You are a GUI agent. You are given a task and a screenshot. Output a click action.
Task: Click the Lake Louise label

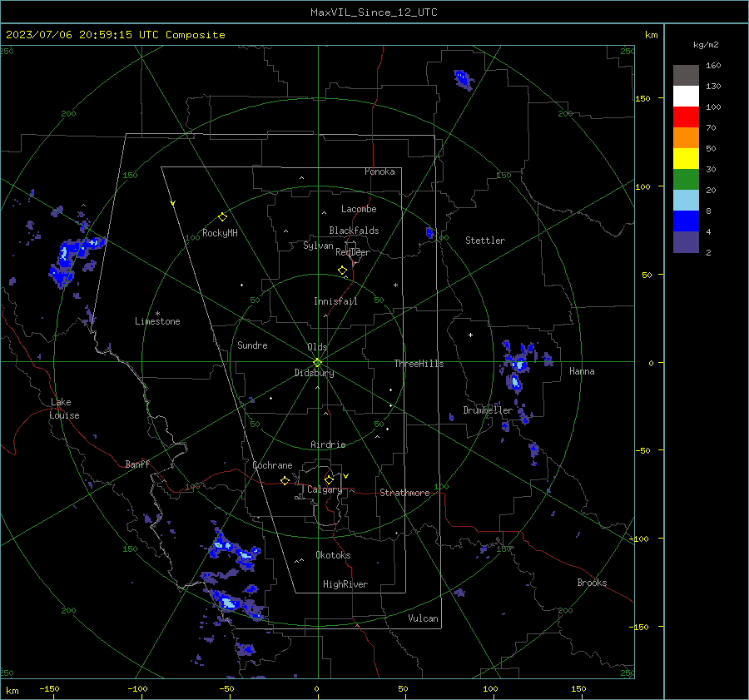(64, 409)
